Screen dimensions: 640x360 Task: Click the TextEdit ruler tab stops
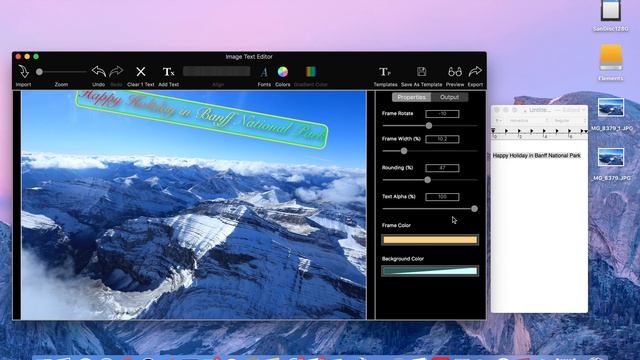coord(539,133)
